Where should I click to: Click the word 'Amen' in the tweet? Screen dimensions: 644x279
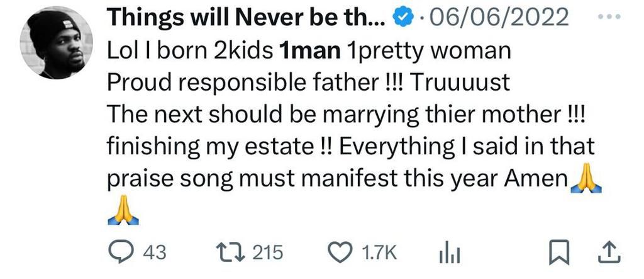535,181
